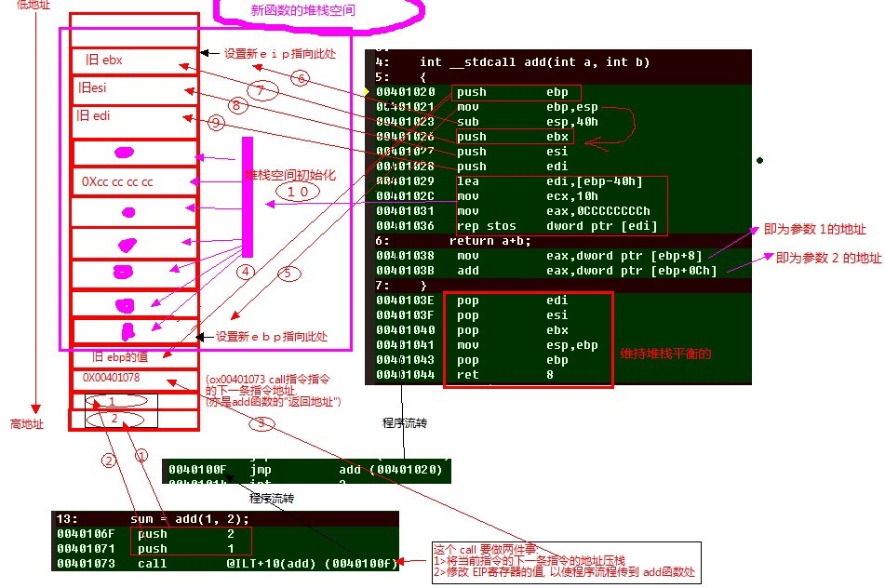This screenshot has height=588, width=885.
Task: Select the '2>修改 EIP寄存器的值' explanation line
Action: [x=565, y=571]
